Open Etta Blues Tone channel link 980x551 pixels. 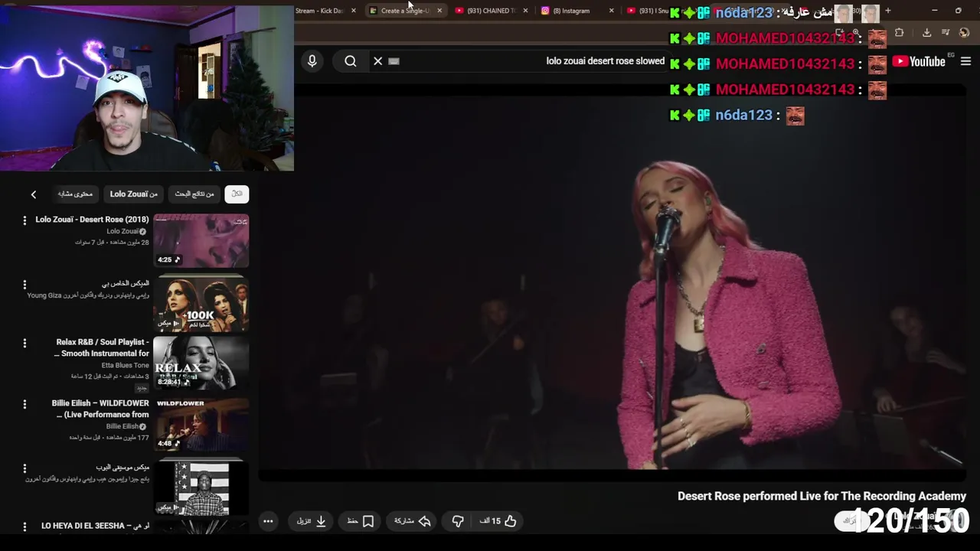point(126,365)
